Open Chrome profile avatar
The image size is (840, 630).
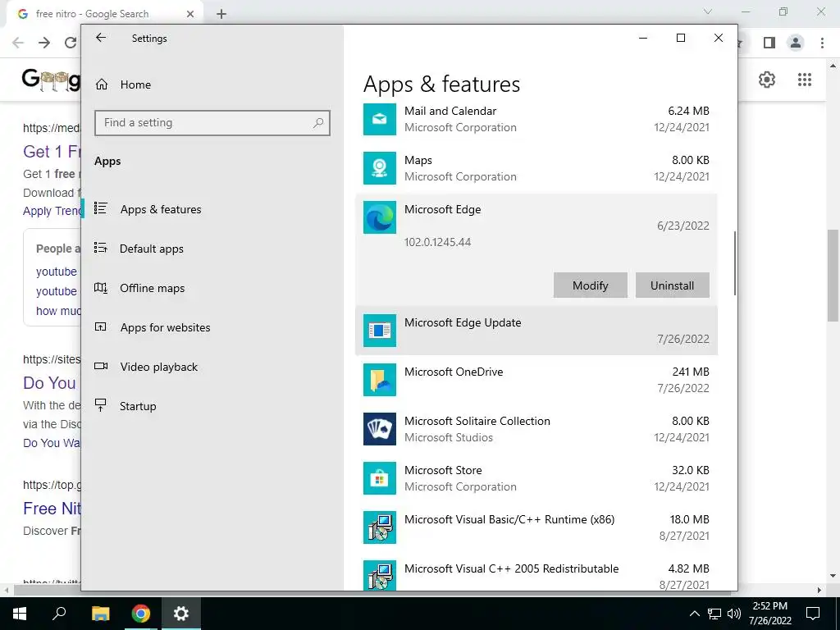pos(796,43)
